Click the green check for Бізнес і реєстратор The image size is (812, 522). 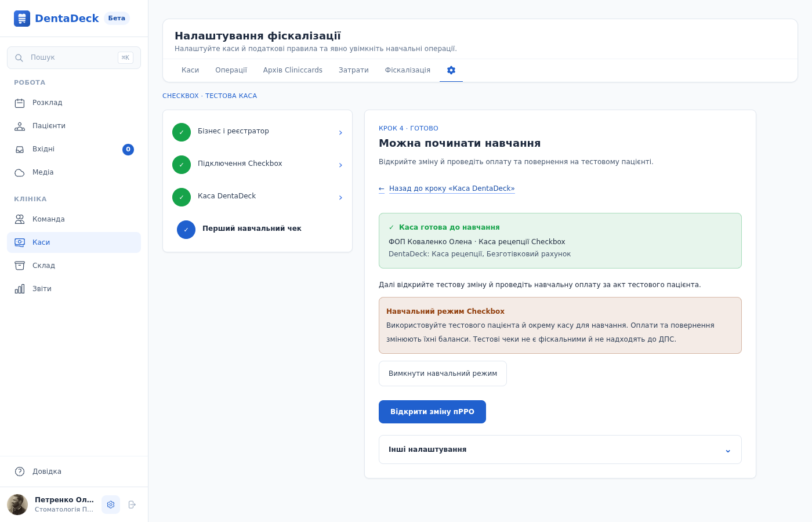[182, 132]
